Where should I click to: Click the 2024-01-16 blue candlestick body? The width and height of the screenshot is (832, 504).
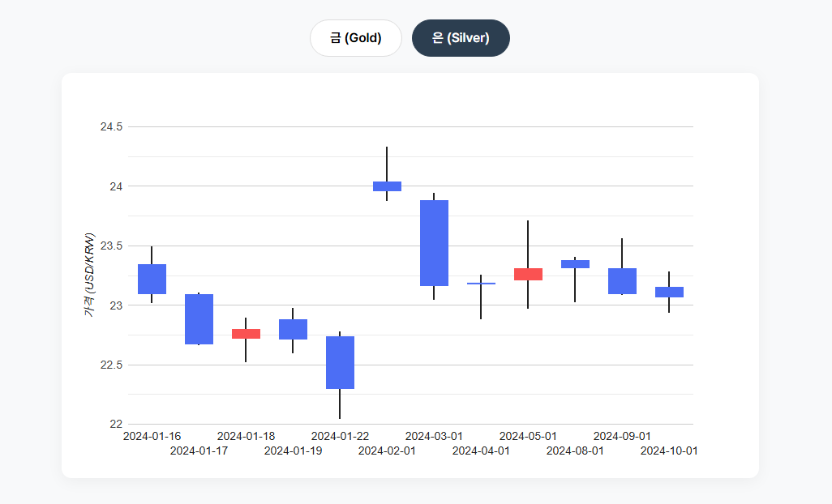coord(152,279)
